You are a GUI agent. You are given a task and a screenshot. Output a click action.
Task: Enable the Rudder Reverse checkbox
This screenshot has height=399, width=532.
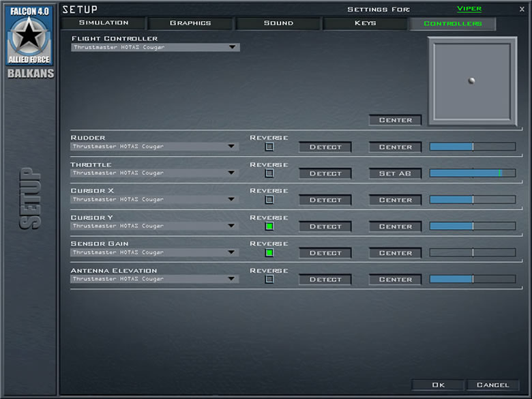point(269,147)
